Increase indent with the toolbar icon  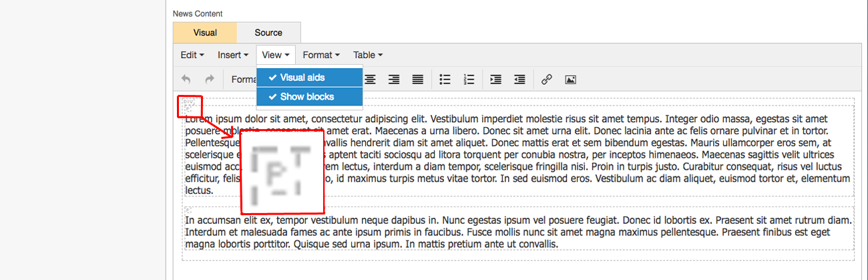click(495, 80)
